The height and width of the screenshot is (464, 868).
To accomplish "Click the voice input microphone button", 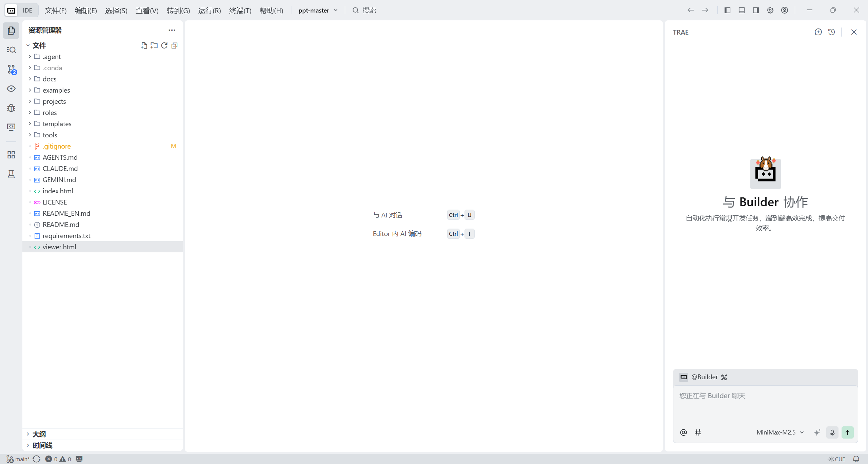I will click(832, 432).
